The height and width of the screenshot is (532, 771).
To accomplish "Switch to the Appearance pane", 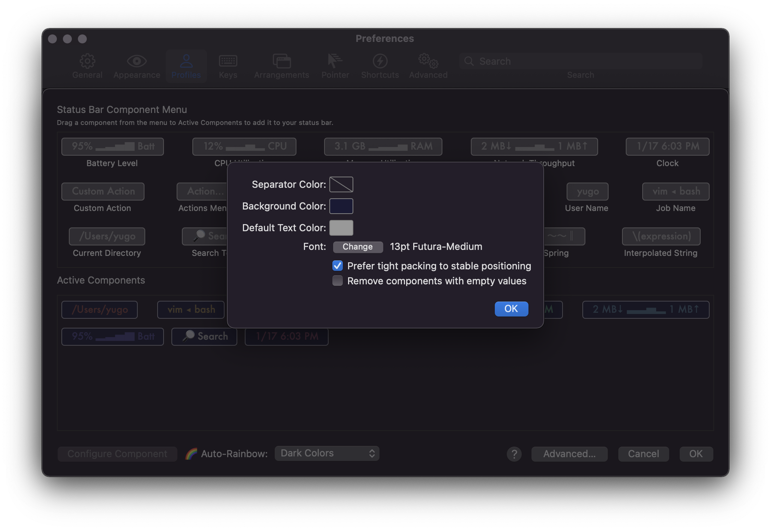I will coord(137,66).
